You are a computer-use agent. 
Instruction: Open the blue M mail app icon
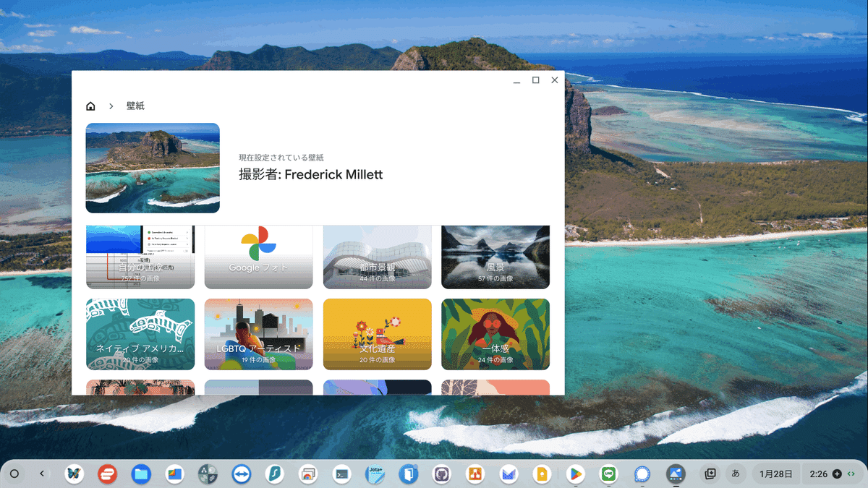click(509, 474)
